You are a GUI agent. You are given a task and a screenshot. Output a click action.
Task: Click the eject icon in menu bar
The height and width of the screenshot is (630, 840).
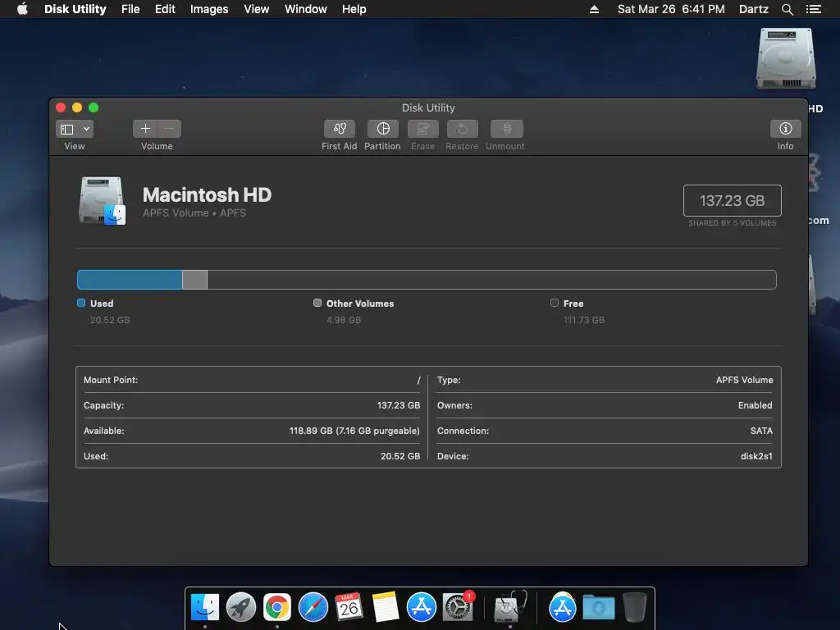(x=594, y=9)
